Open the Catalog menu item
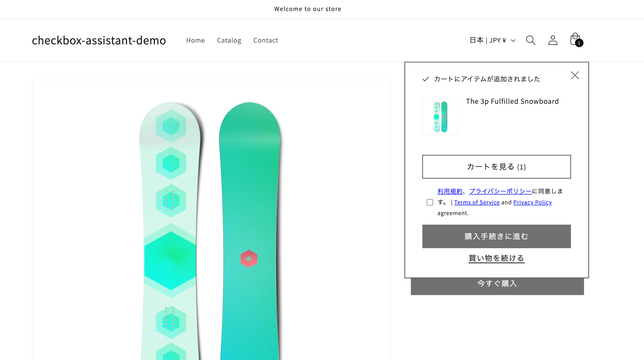Viewport: 644px width, 360px height. pos(229,40)
